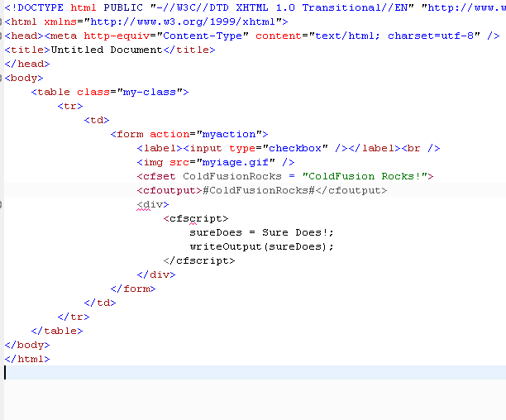Click the xmlns attribute of html tag
Viewport: 506px width, 420px height.
(60, 21)
